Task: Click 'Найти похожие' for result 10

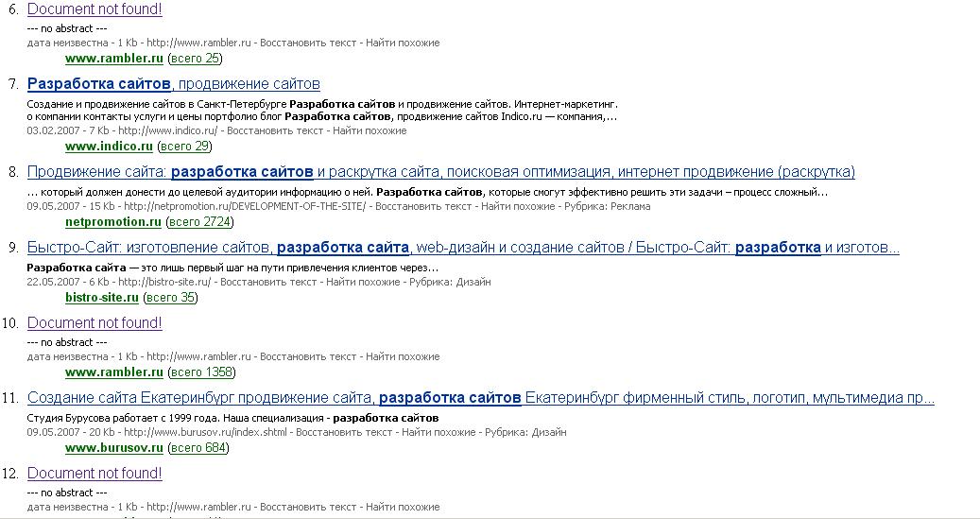Action: pyautogui.click(x=403, y=356)
